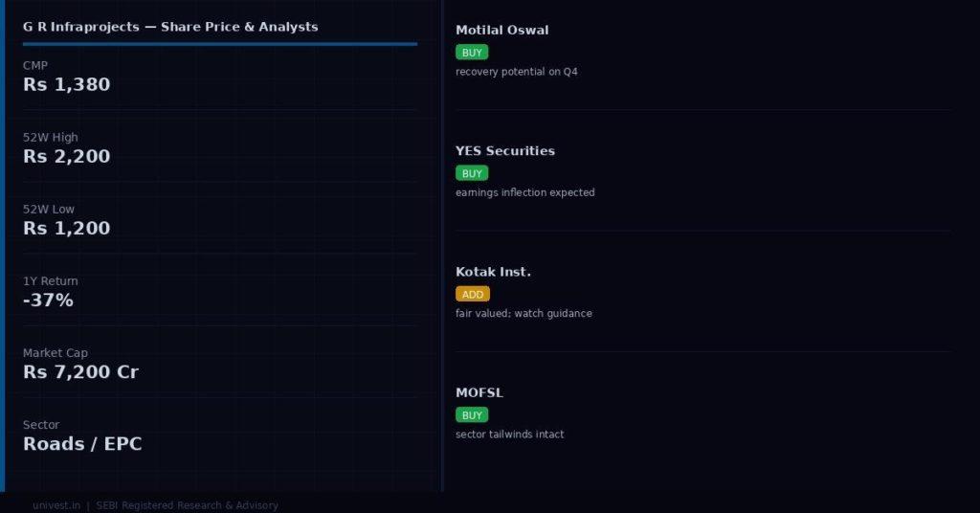Click the BUY badge under YES Securities
Image resolution: width=980 pixels, height=513 pixels.
(472, 173)
